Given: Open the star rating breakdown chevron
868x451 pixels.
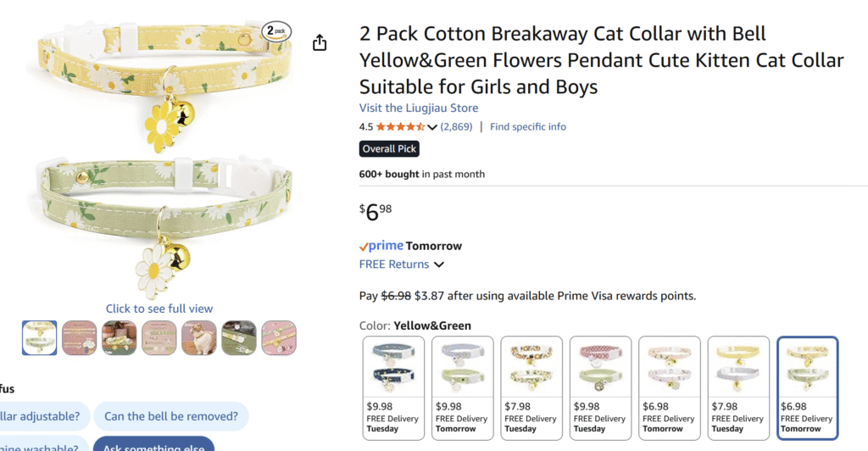Looking at the screenshot, I should point(432,127).
